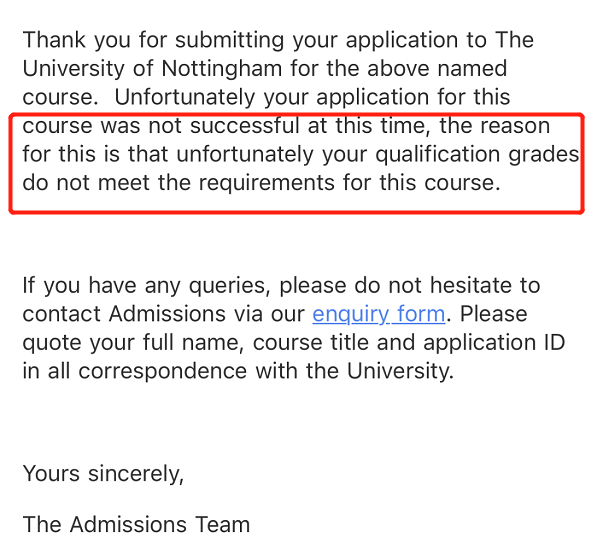Click 'at this time, the reason' phrase
Image resolution: width=597 pixels, height=555 pixels.
(429, 126)
